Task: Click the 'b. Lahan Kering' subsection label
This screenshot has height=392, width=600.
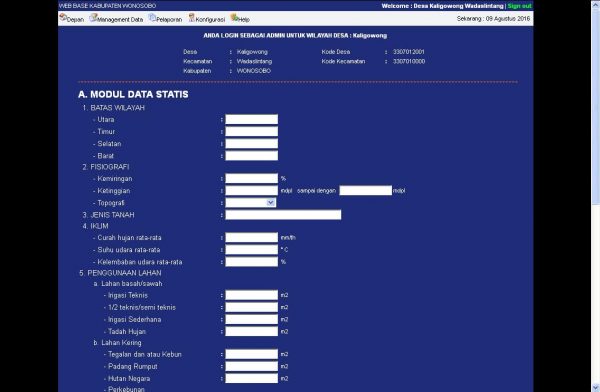Action: [117, 343]
